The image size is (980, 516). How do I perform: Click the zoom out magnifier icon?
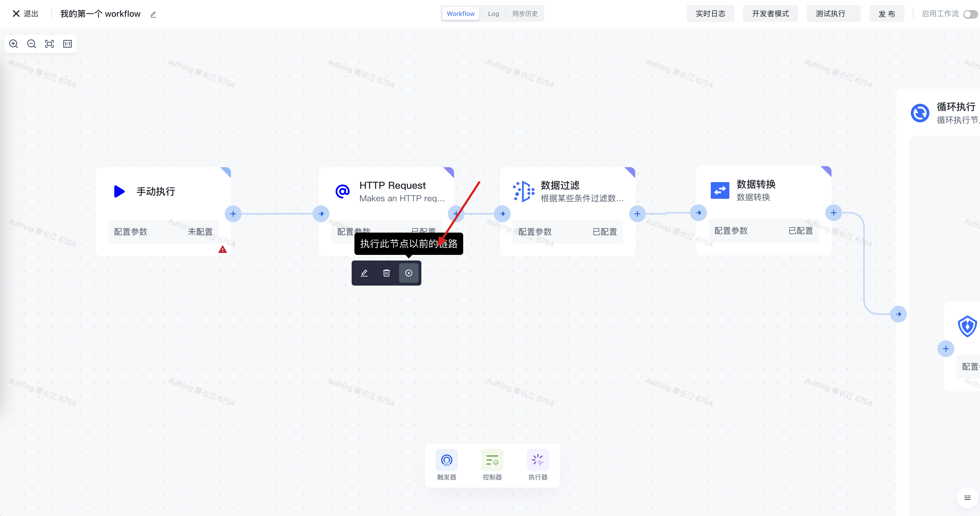tap(32, 44)
